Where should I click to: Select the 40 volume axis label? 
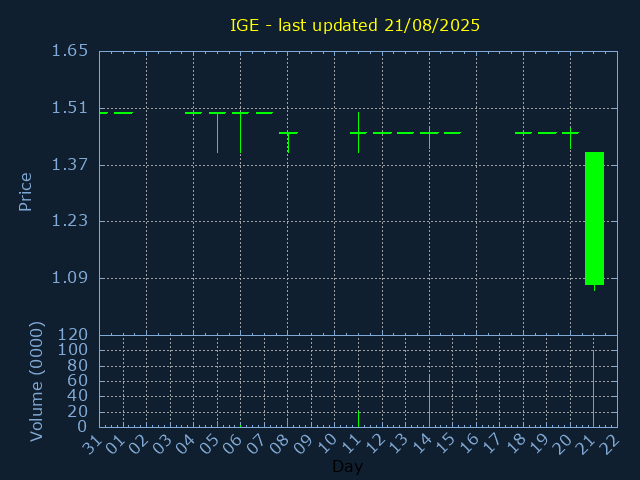pos(78,396)
